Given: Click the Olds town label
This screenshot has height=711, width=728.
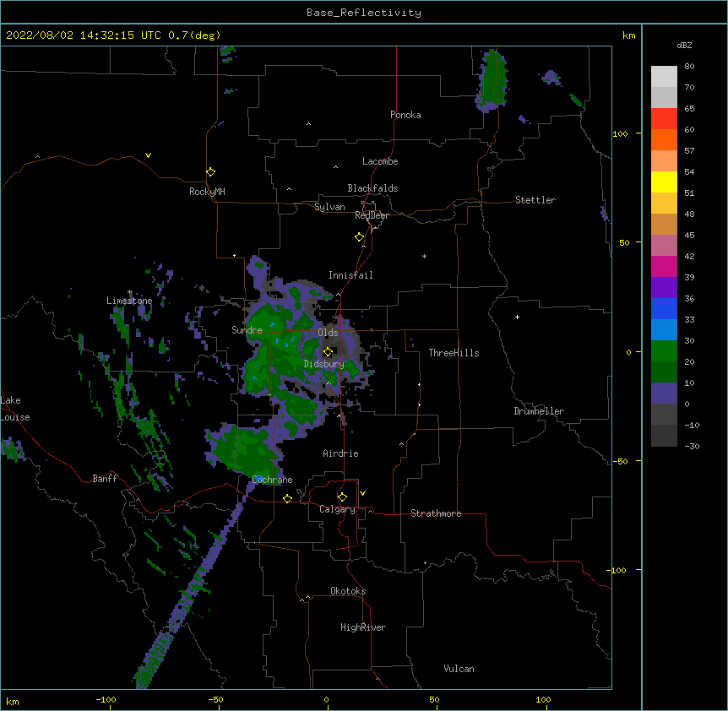Looking at the screenshot, I should (328, 333).
